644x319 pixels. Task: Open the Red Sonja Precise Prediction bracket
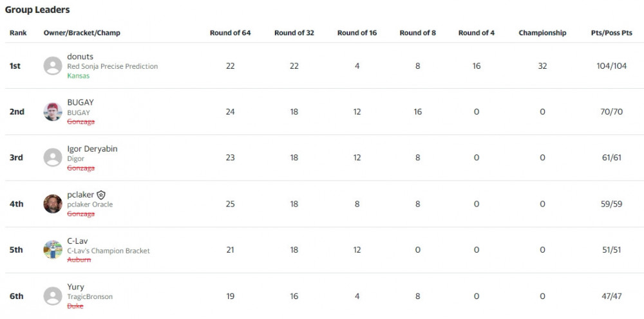tap(112, 66)
